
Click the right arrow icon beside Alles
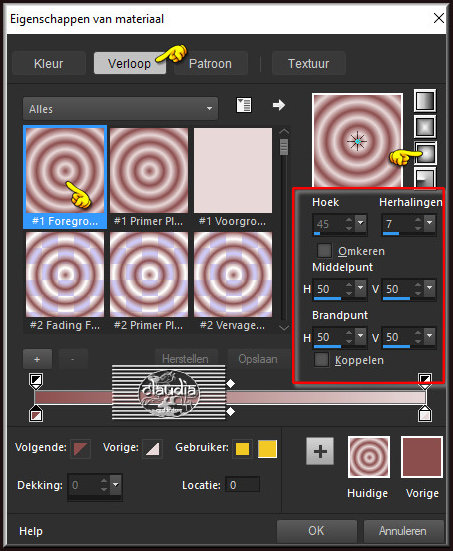tap(279, 105)
